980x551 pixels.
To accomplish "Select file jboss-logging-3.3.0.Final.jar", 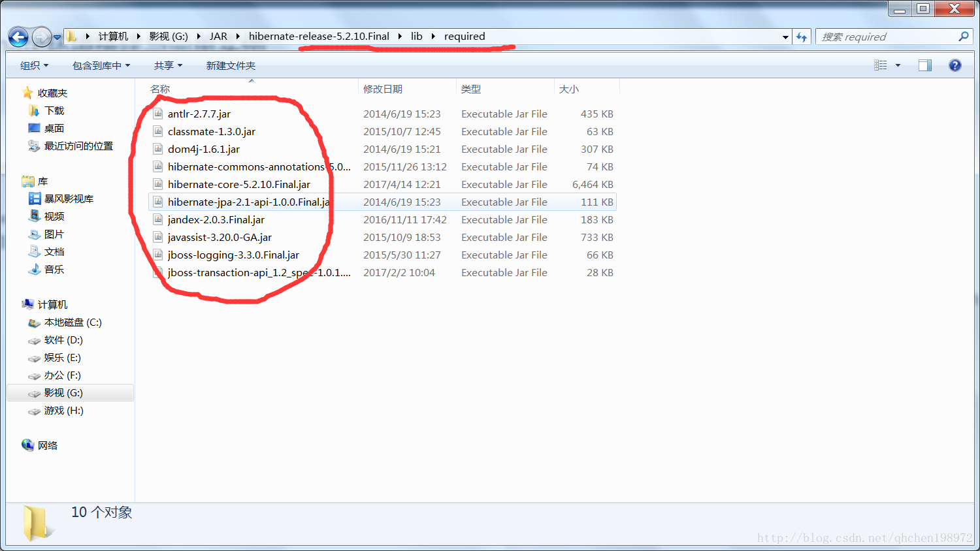I will click(x=233, y=255).
